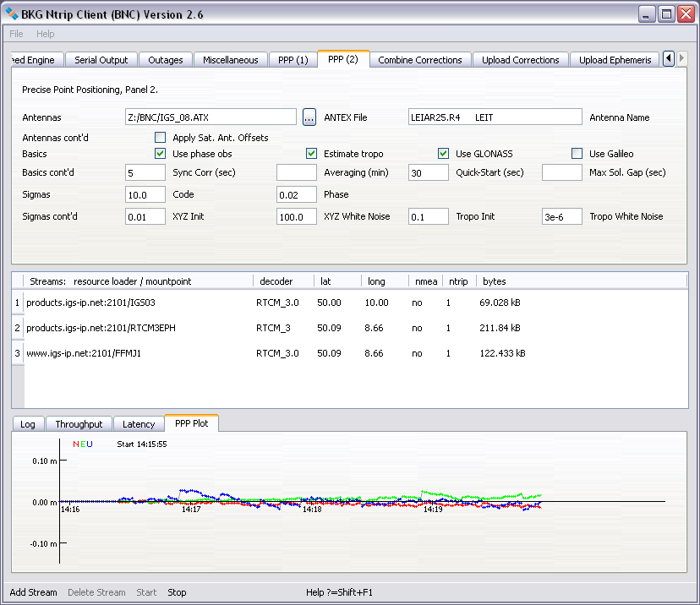
Task: Click the bytes column header
Action: point(582,281)
